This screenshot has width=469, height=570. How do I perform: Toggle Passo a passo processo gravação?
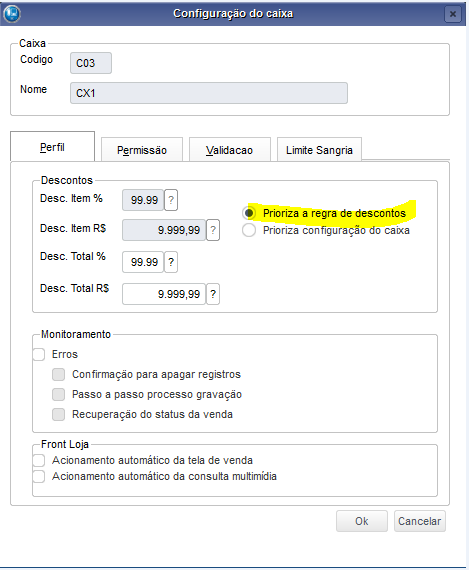[59, 394]
